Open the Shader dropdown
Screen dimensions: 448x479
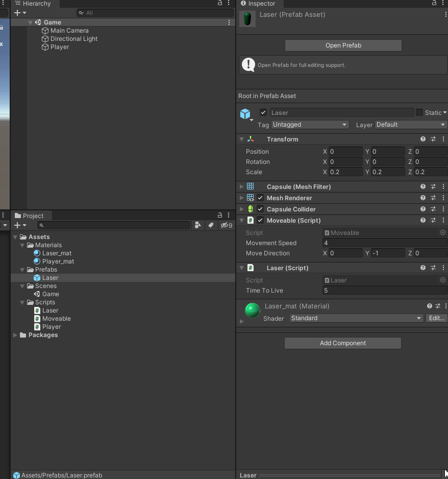356,318
